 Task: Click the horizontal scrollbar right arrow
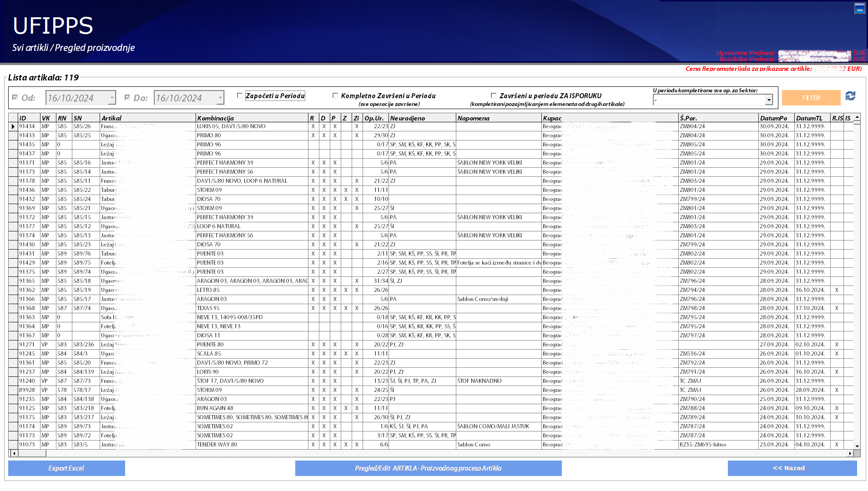coord(850,453)
